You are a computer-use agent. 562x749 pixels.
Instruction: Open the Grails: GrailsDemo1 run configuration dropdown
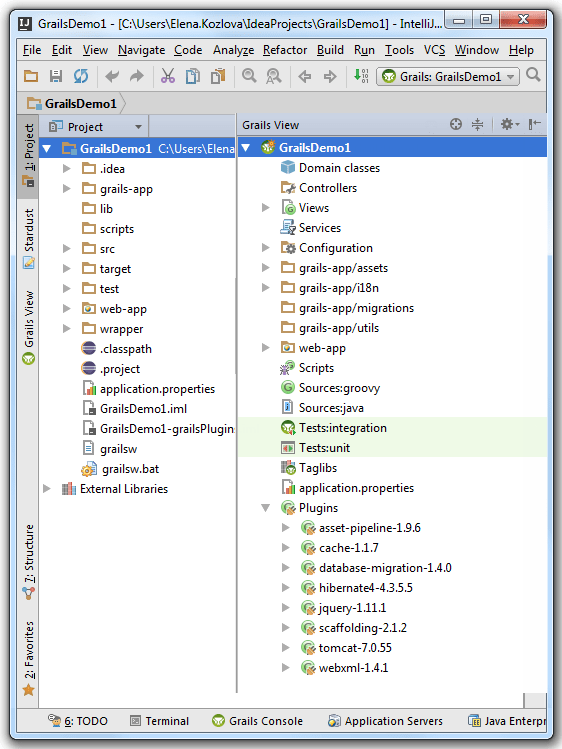coord(448,76)
